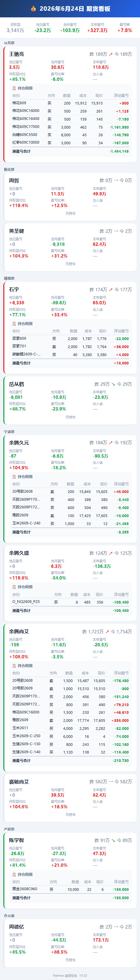
Task: Select the 20号胶2609 position row
Action: (71, 689)
